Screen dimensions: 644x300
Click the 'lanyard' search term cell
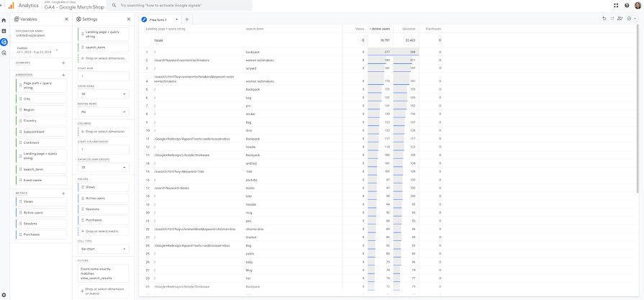[250, 68]
